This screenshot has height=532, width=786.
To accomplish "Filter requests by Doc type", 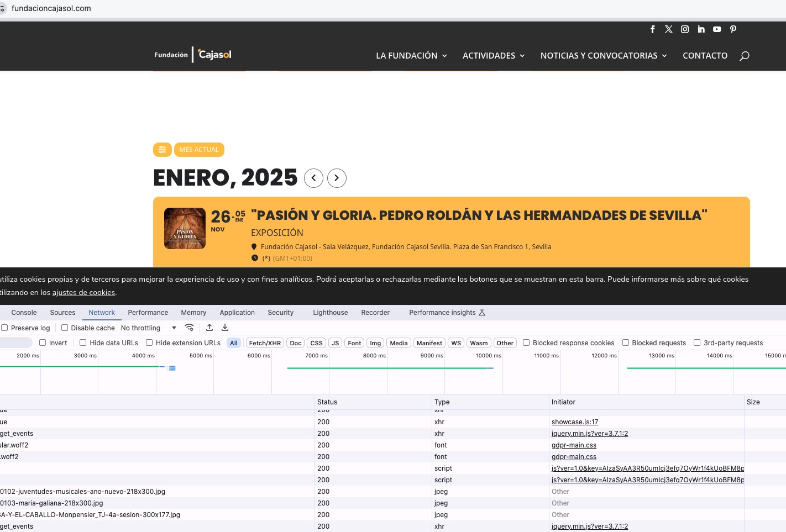I will (296, 343).
